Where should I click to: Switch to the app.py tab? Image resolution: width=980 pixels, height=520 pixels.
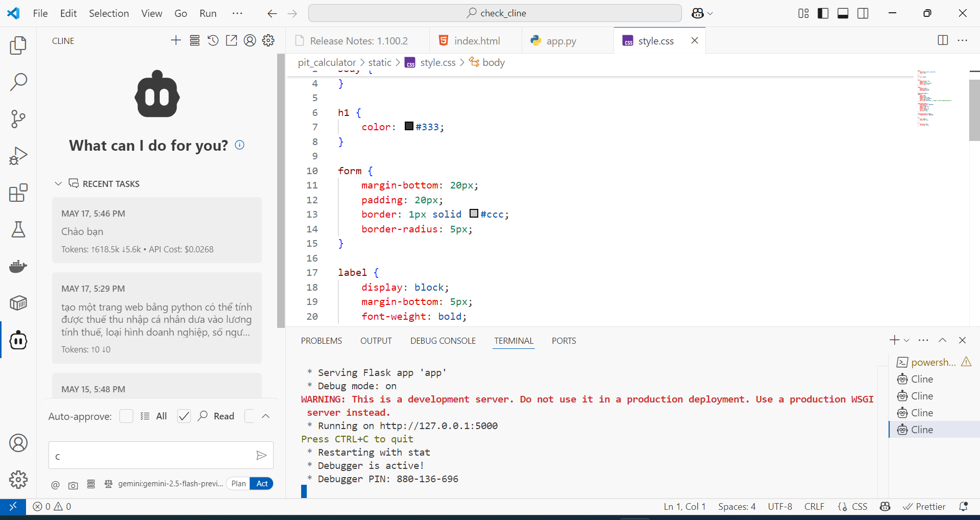(x=561, y=41)
